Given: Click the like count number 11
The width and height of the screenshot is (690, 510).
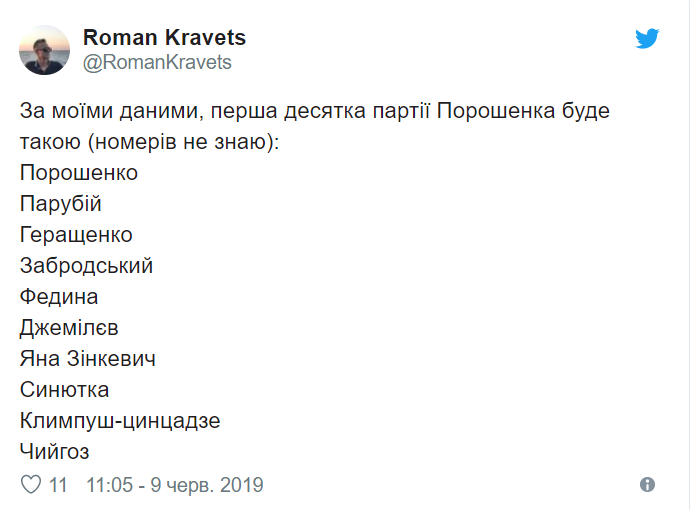Looking at the screenshot, I should (x=58, y=485).
